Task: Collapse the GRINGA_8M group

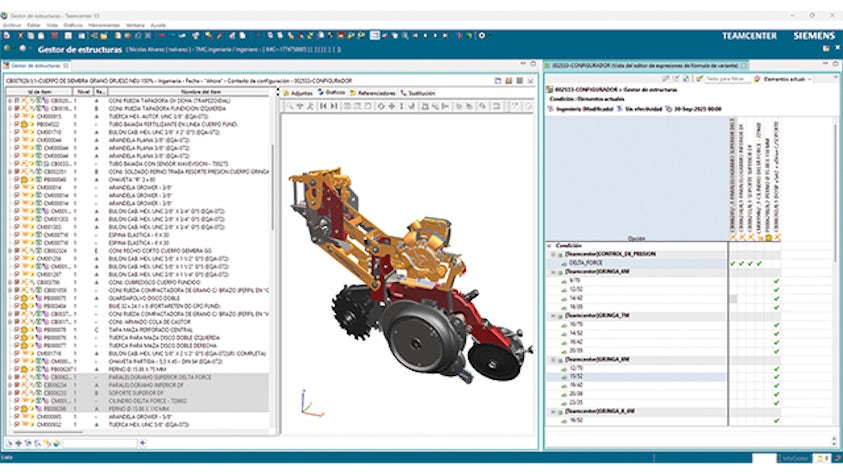Action: tap(553, 360)
